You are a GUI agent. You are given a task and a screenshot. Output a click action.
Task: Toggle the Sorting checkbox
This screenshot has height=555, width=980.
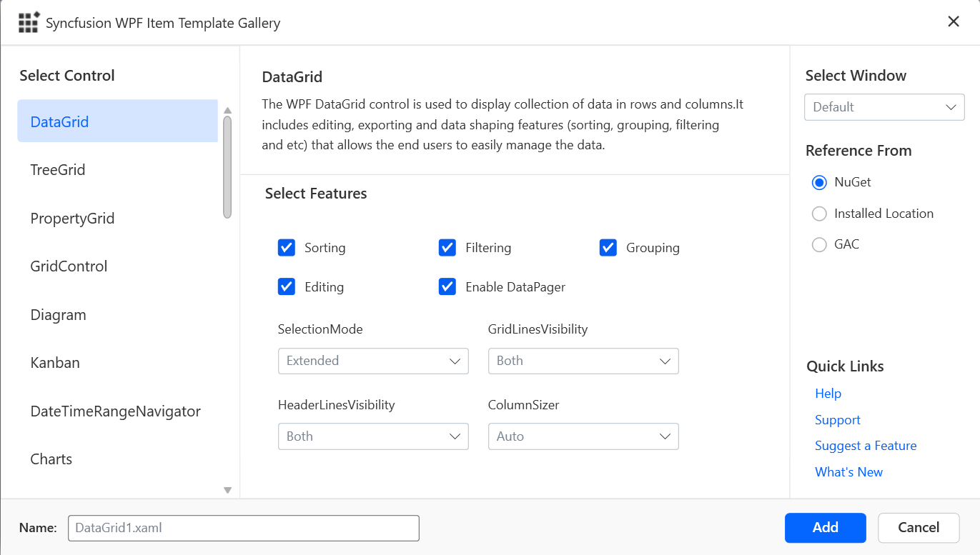tap(287, 248)
